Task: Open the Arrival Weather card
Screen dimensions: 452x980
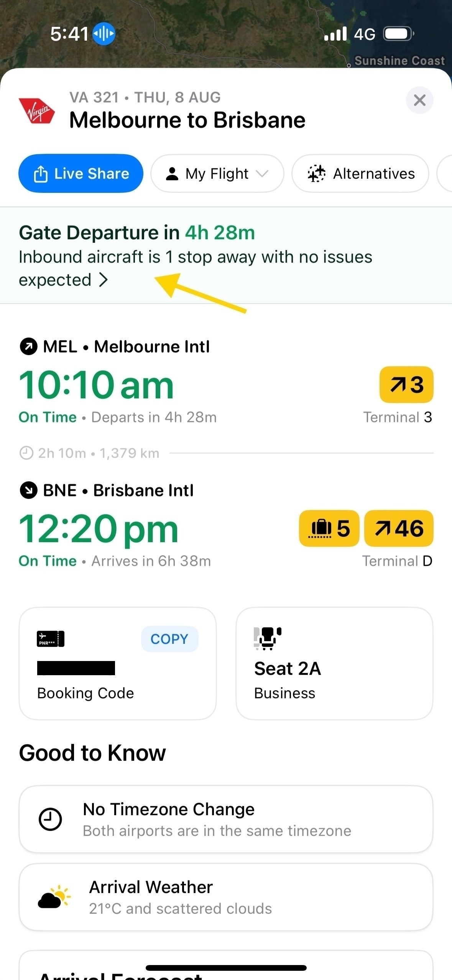Action: tap(226, 897)
